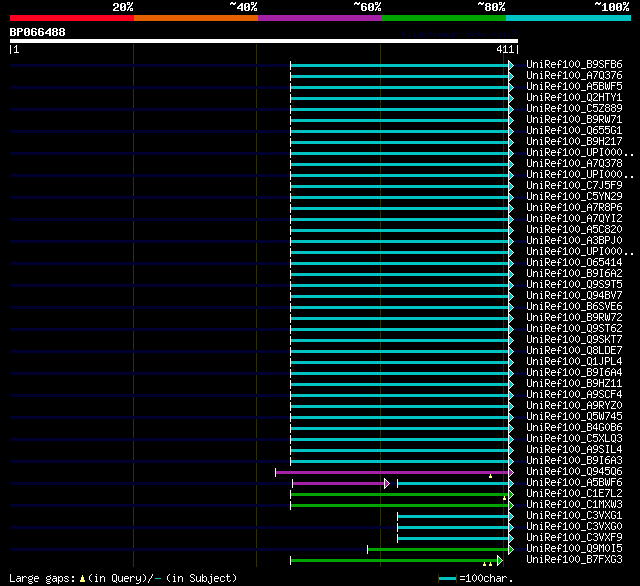Image resolution: width=640 pixels, height=586 pixels.
Task: Open the UniRef100_C5Z889 hit
Action: 574,109
